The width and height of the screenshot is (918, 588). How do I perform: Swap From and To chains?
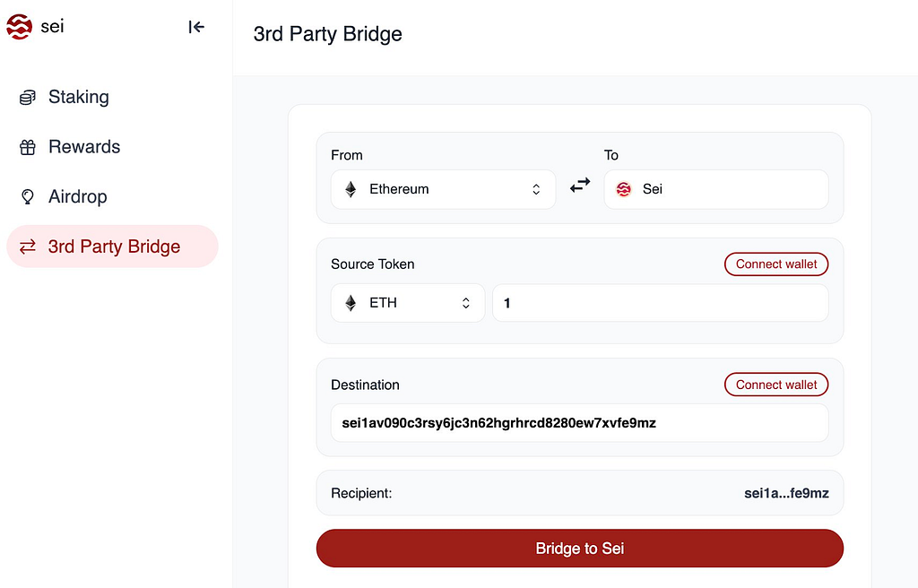580,186
